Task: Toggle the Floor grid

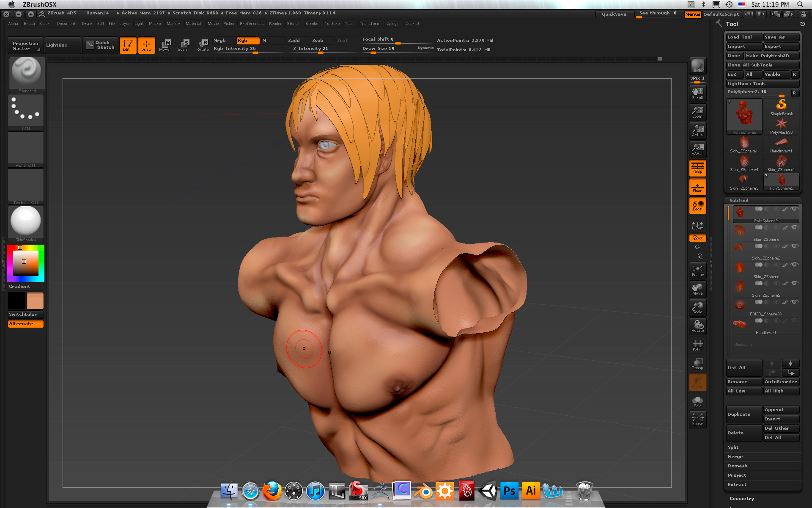Action: pyautogui.click(x=697, y=187)
